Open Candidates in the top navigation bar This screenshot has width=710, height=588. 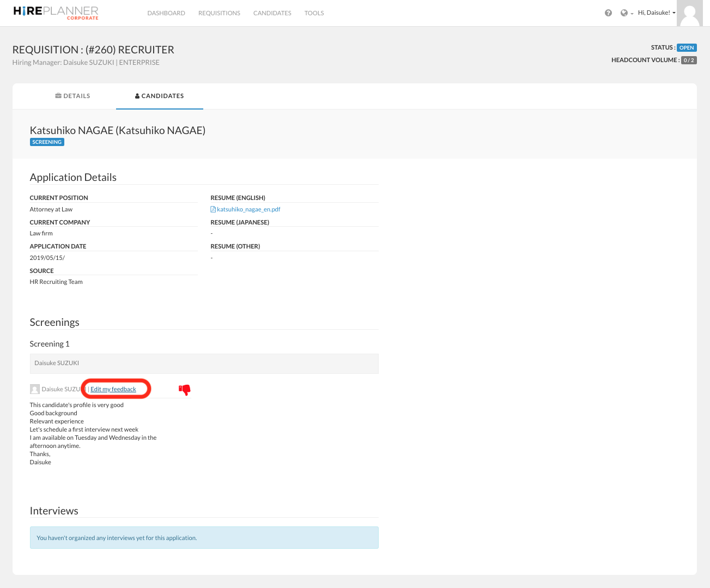pos(272,13)
